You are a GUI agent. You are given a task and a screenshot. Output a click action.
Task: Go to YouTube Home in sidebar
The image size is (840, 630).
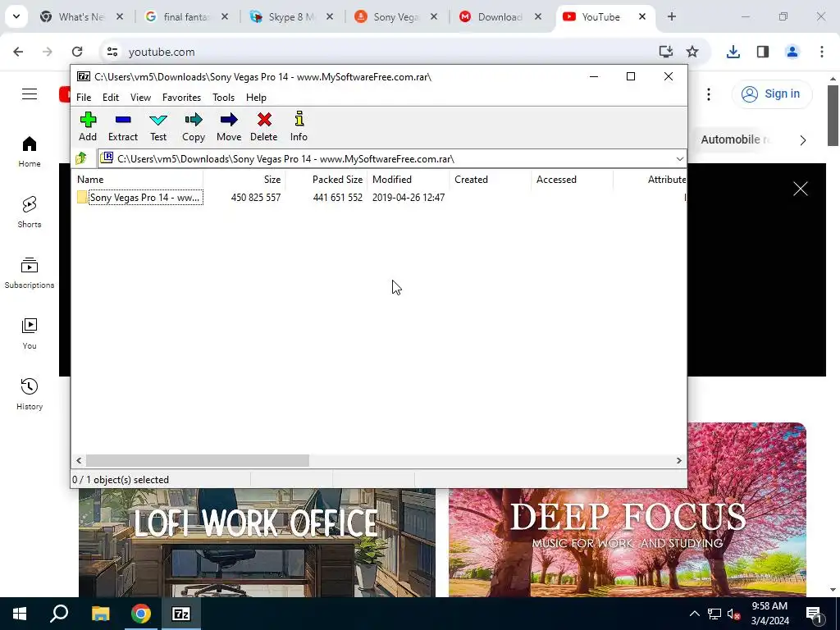[x=30, y=152]
